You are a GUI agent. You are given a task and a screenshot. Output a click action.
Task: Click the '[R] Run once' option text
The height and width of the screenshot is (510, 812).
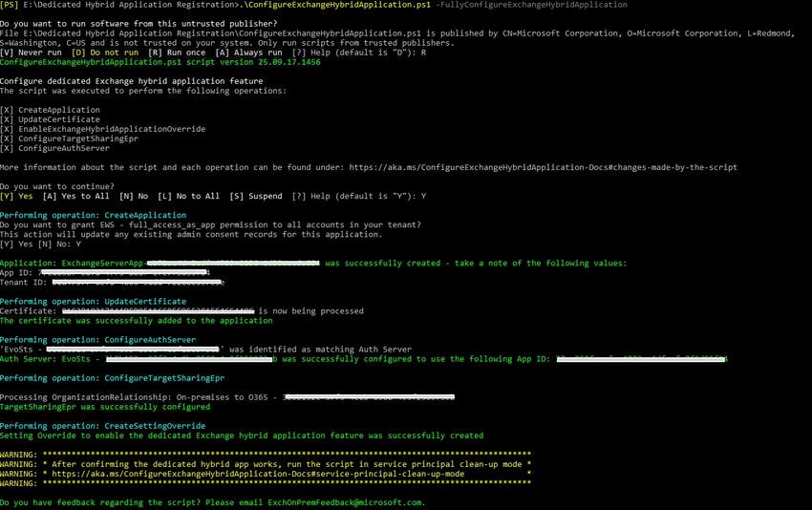tap(177, 53)
